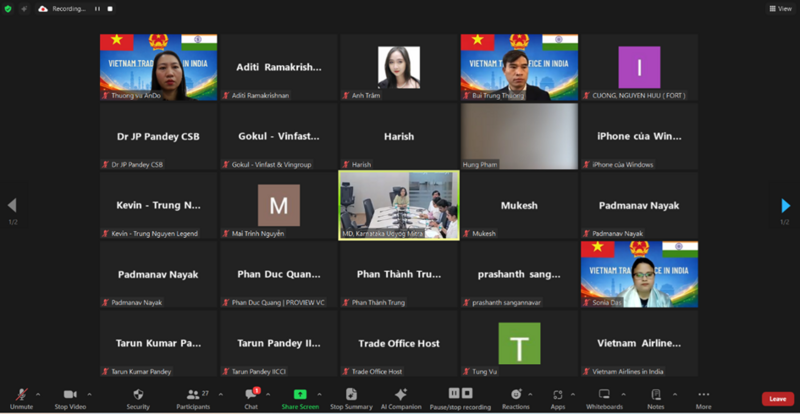Unmute the microphone

(x=21, y=397)
